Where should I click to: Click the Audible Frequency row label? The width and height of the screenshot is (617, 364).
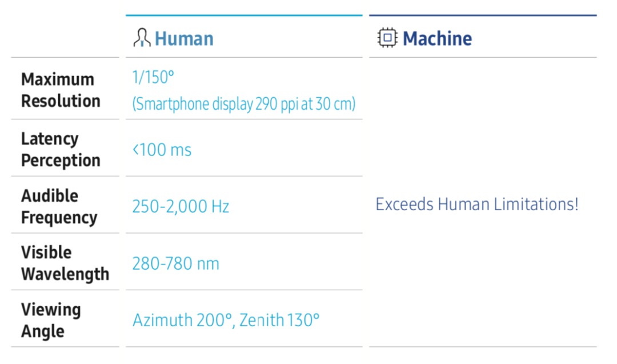(x=59, y=207)
